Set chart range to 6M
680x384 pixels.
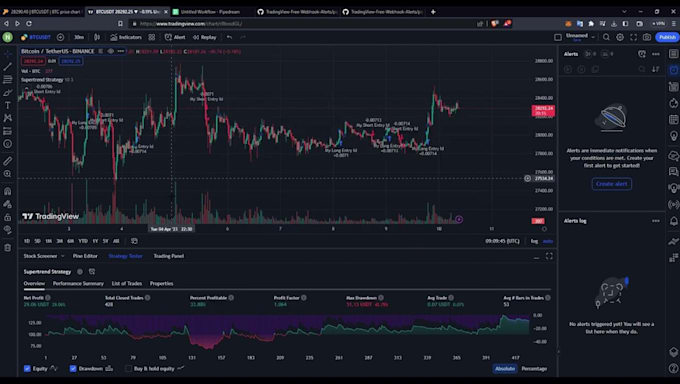[71, 241]
